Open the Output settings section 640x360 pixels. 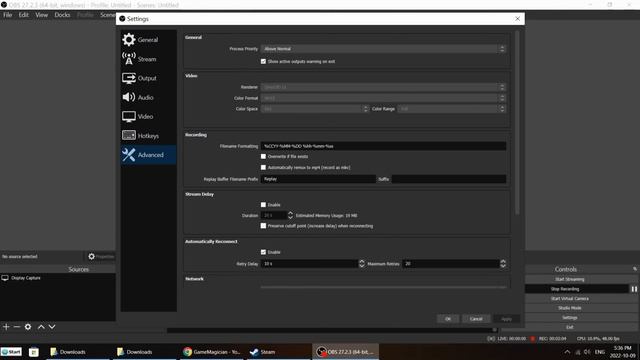tap(149, 78)
